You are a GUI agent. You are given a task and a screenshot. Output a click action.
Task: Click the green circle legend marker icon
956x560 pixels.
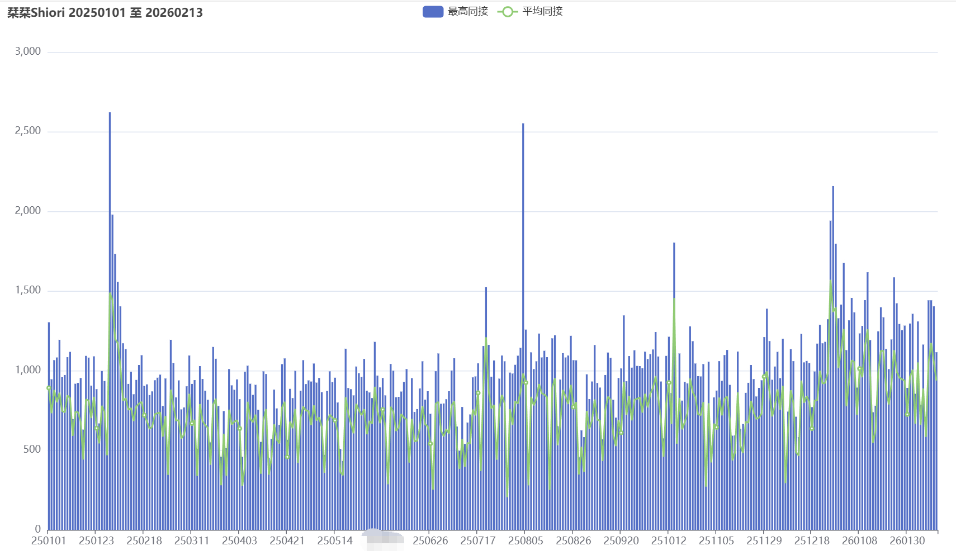coord(507,11)
